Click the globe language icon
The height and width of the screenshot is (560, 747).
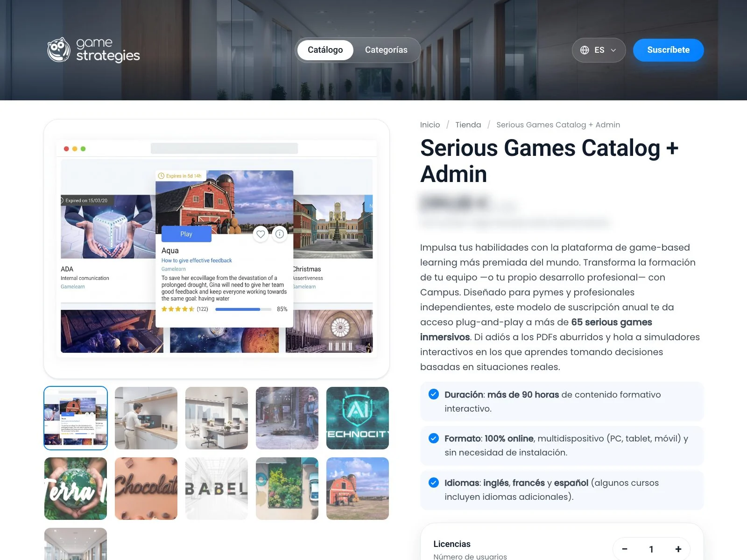pyautogui.click(x=585, y=50)
